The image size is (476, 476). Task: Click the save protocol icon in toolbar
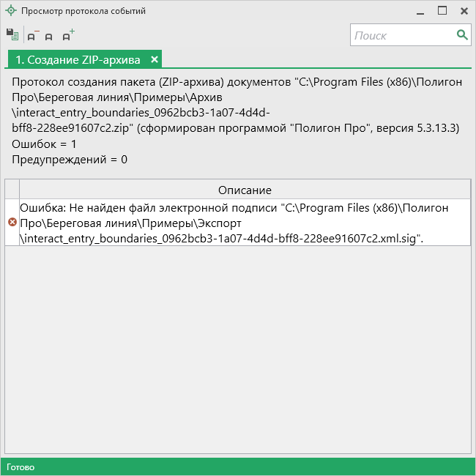pyautogui.click(x=12, y=34)
